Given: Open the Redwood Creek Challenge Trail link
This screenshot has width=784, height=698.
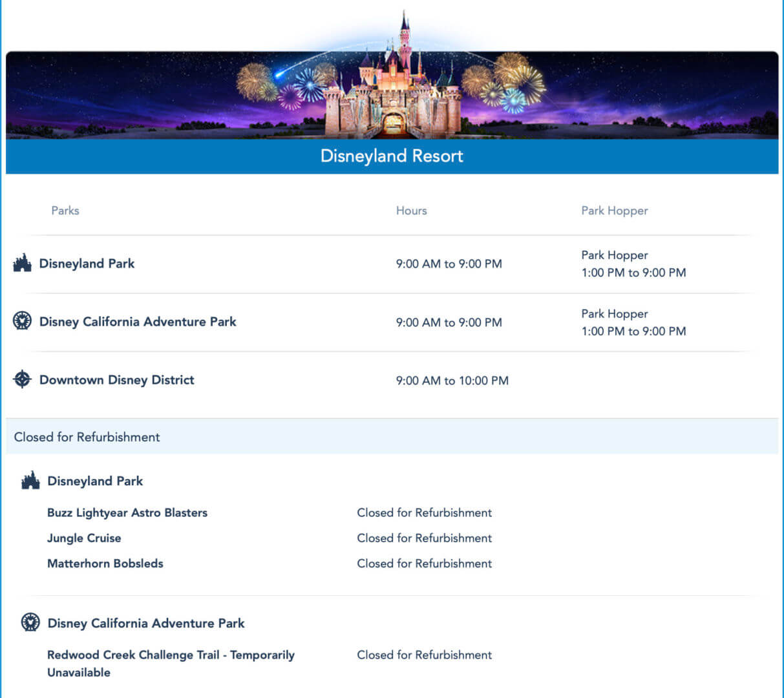Looking at the screenshot, I should pyautogui.click(x=171, y=664).
